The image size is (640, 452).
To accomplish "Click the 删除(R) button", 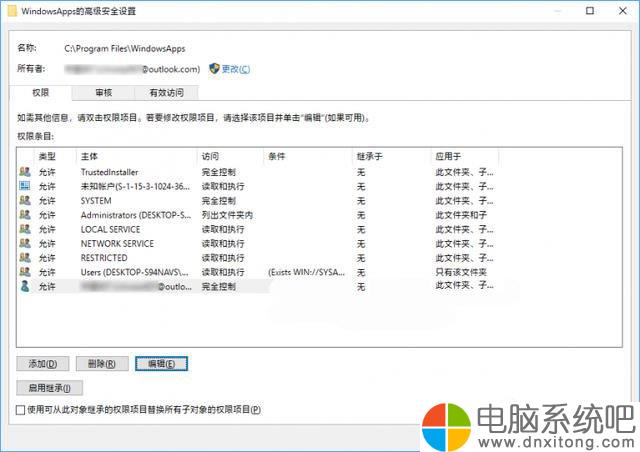I will 102,363.
